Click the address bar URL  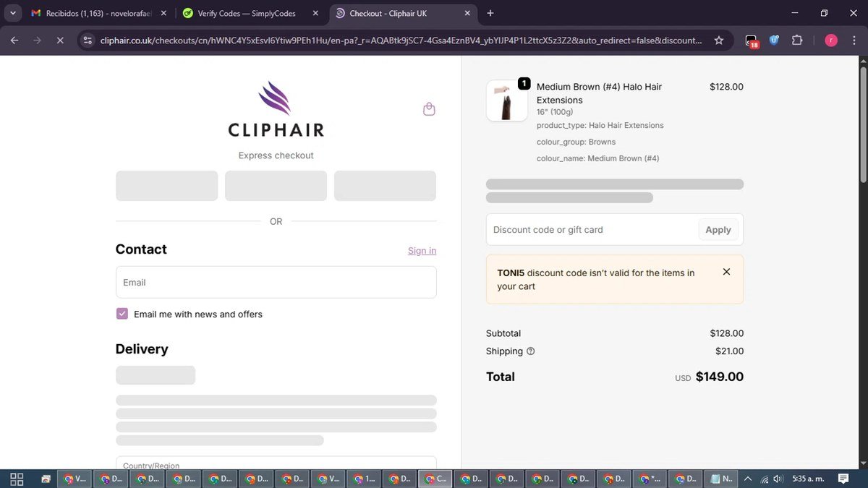point(401,40)
